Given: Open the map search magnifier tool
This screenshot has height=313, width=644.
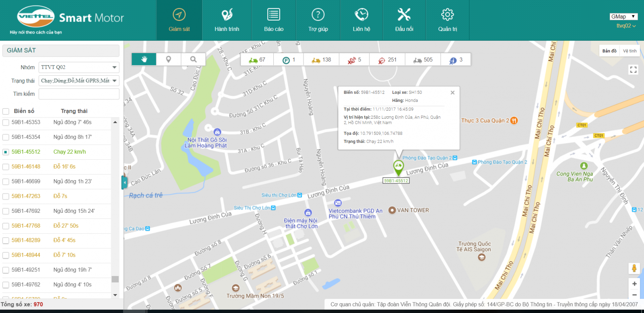Looking at the screenshot, I should click(x=194, y=60).
